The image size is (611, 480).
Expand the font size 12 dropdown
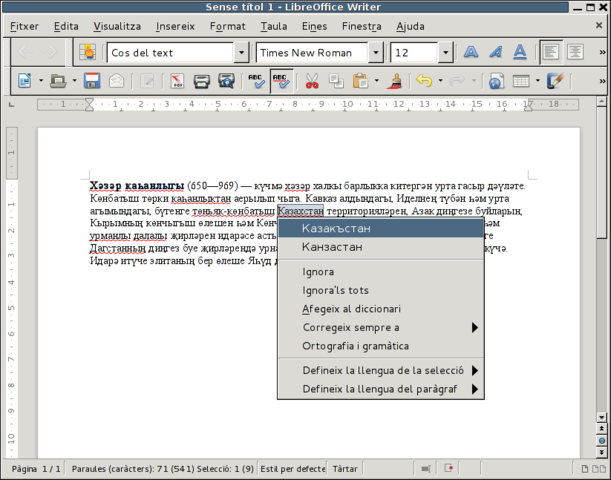point(460,52)
